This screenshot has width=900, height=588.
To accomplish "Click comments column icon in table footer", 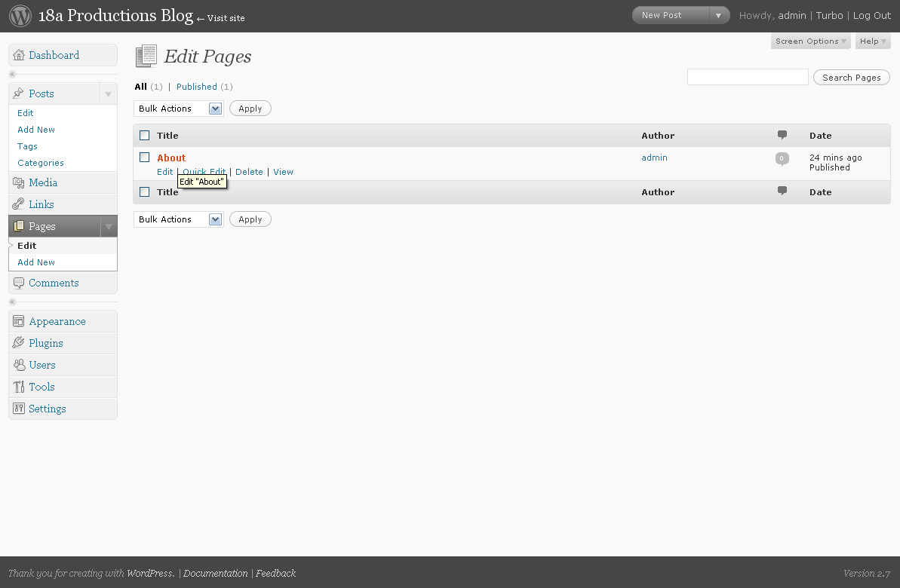I will pos(782,191).
